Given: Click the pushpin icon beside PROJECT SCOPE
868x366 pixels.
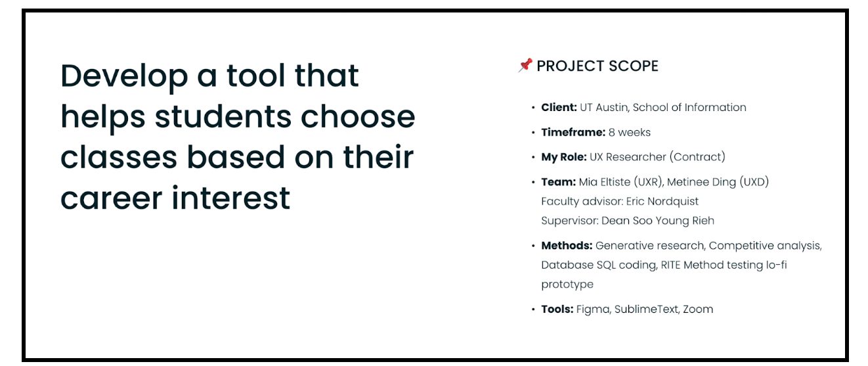Looking at the screenshot, I should [525, 66].
